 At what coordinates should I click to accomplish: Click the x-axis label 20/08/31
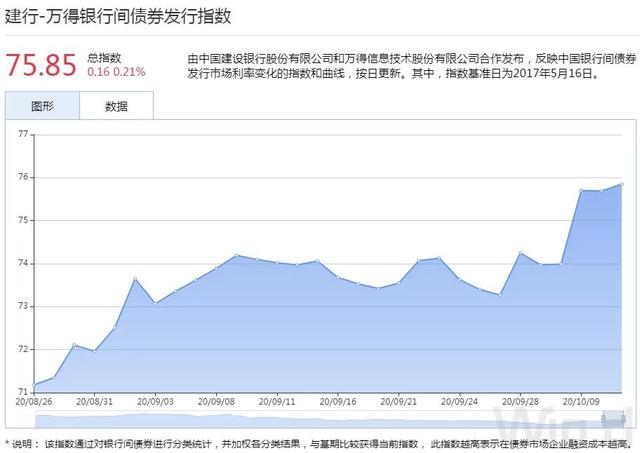(94, 402)
